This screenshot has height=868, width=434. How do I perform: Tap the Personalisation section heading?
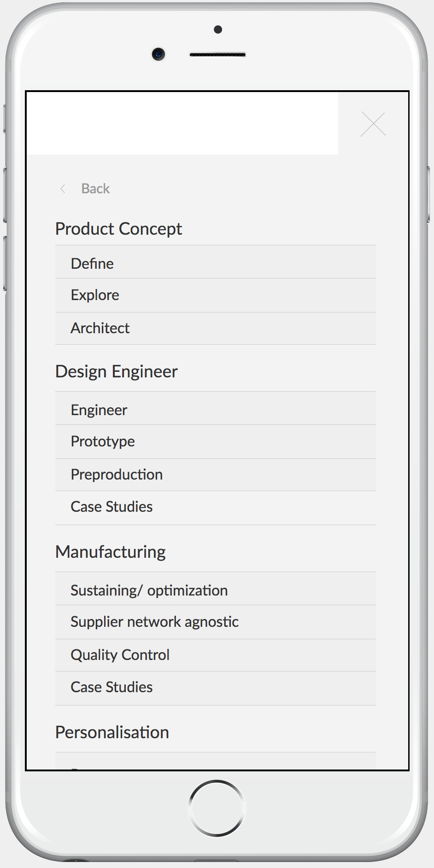click(x=112, y=732)
